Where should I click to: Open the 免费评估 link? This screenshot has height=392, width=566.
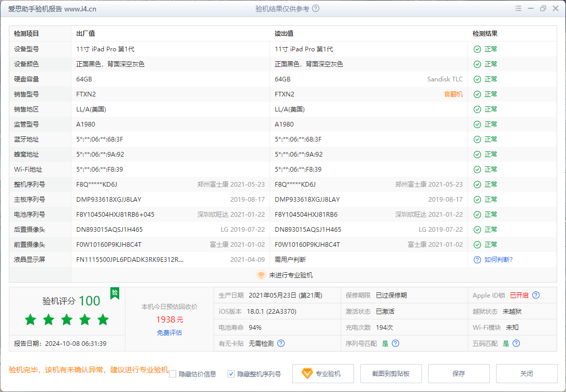coord(169,332)
